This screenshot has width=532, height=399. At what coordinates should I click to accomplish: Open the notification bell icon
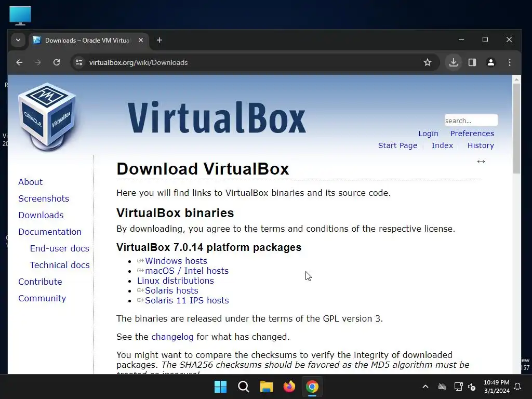point(518,387)
